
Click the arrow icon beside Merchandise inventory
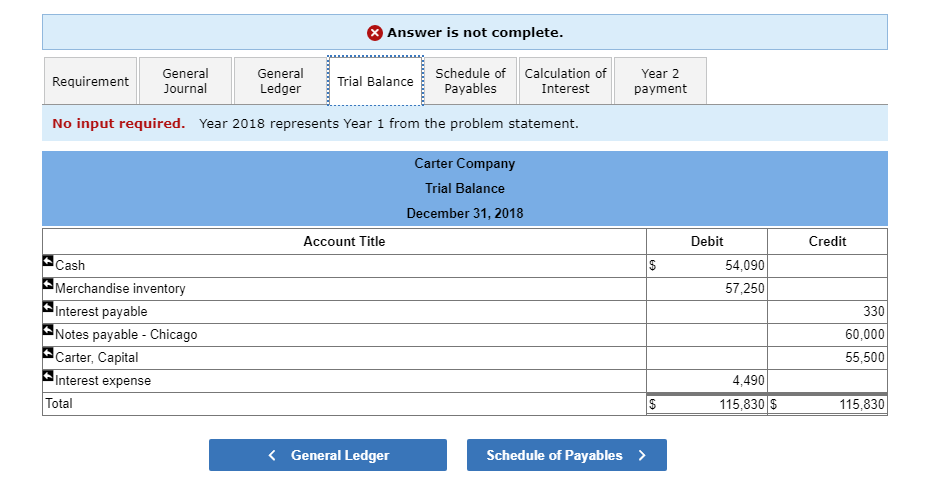click(48, 284)
